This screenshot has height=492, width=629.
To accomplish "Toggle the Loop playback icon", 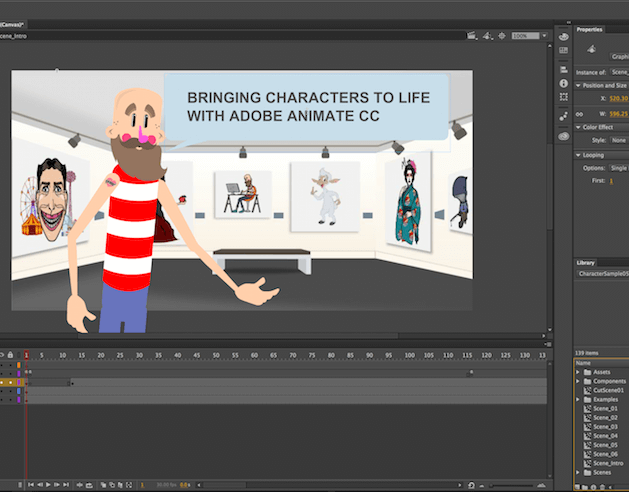I will click(89, 485).
